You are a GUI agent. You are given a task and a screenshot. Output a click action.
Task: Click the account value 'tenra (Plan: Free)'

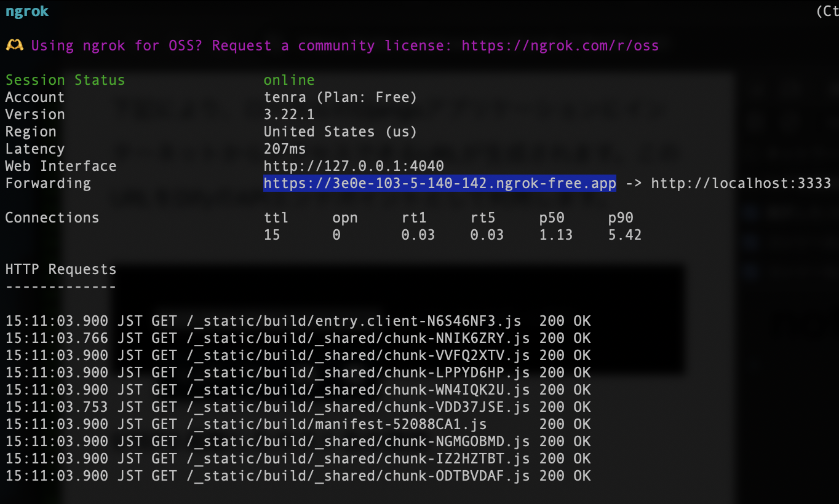pyautogui.click(x=341, y=97)
